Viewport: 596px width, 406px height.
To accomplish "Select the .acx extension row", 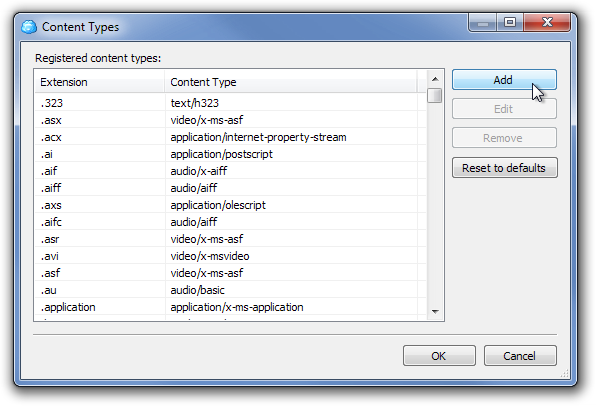I will pyautogui.click(x=230, y=137).
